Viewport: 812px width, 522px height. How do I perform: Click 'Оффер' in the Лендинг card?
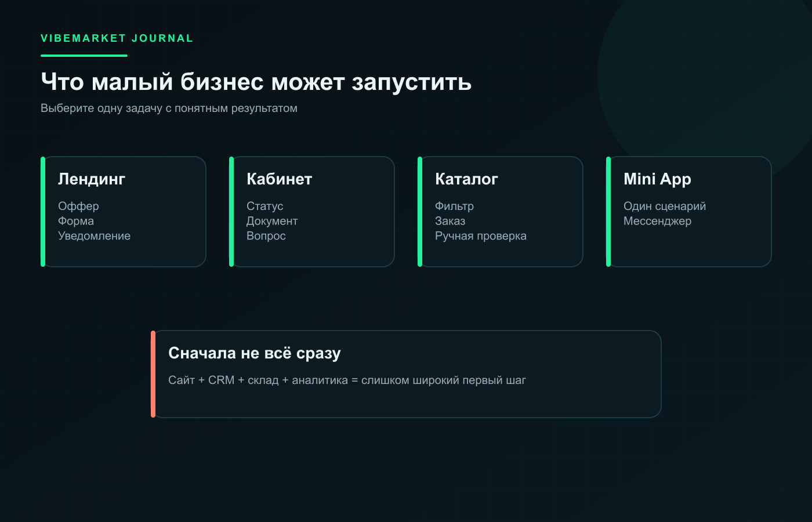pos(78,206)
